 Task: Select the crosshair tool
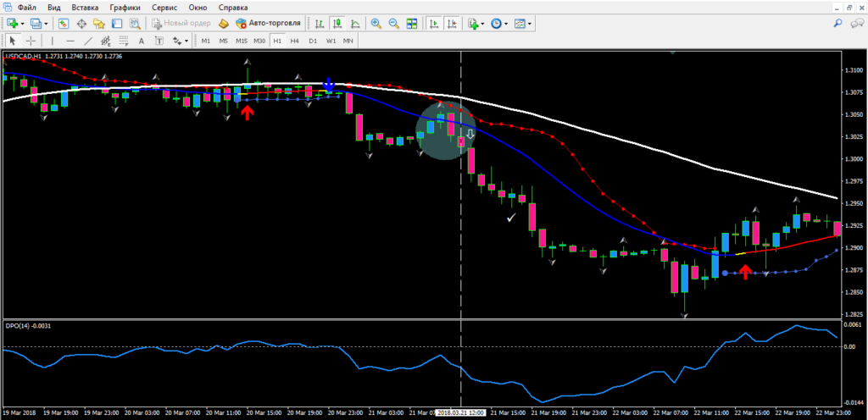tap(31, 41)
